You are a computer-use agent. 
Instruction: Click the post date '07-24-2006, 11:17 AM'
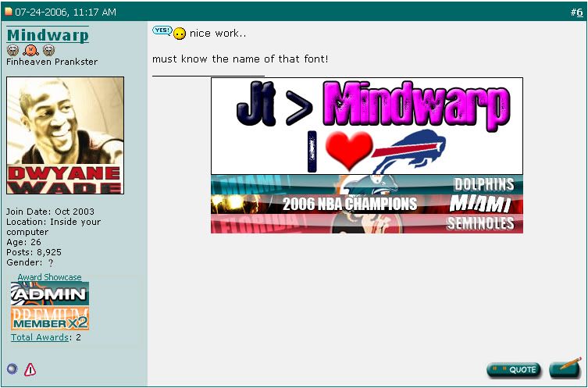(66, 12)
